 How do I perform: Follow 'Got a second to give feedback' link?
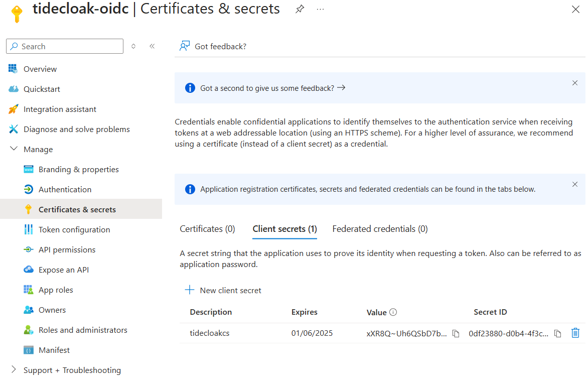[x=272, y=88]
